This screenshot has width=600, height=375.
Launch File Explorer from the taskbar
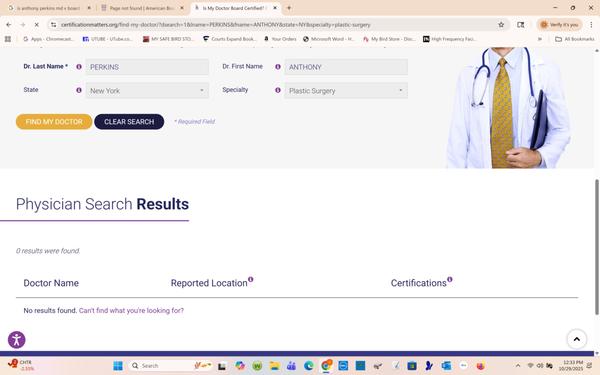[274, 366]
